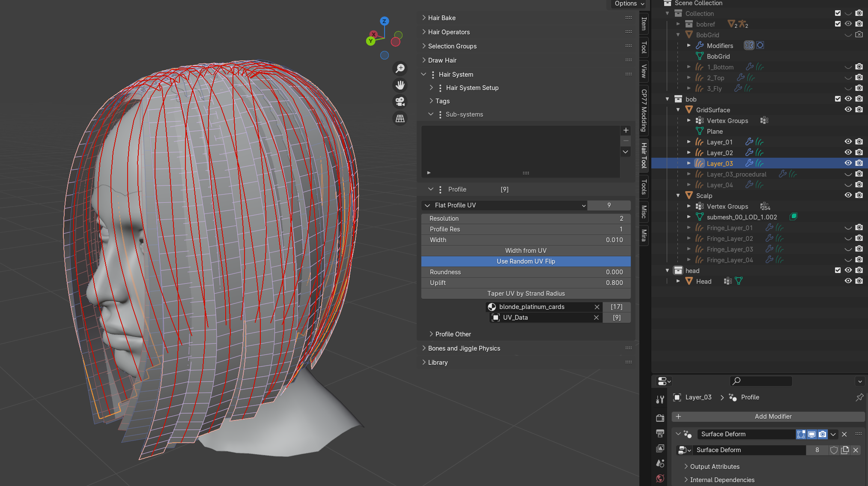
Task: Uncheck the bob collection checkbox
Action: click(838, 99)
